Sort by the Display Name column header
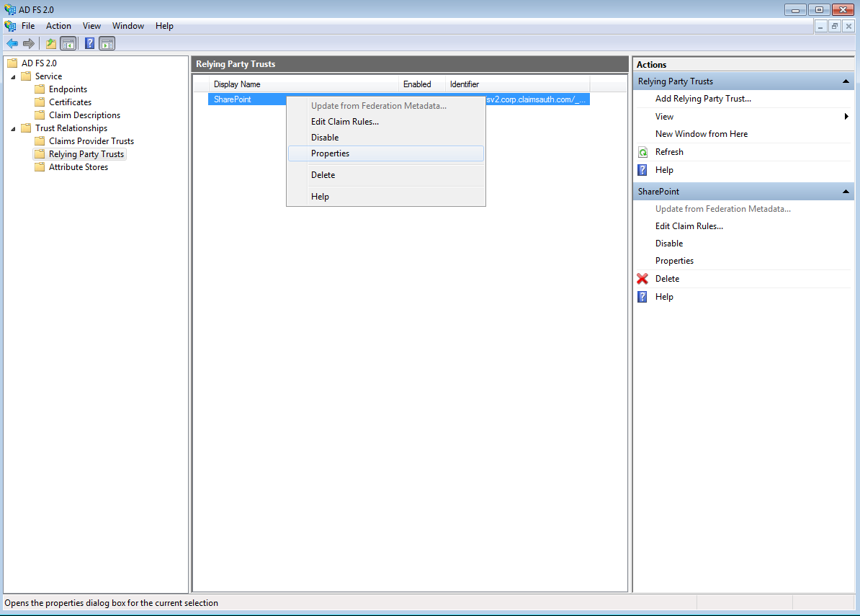 [303, 84]
